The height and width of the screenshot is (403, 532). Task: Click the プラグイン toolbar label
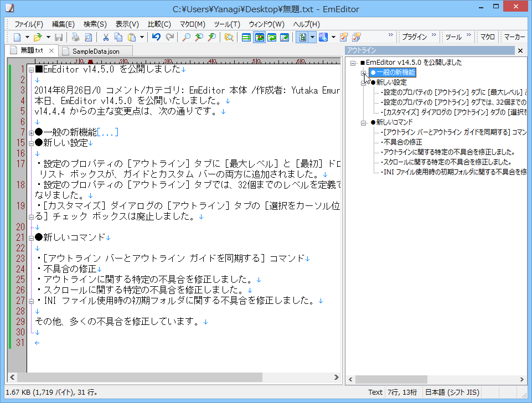pos(414,37)
